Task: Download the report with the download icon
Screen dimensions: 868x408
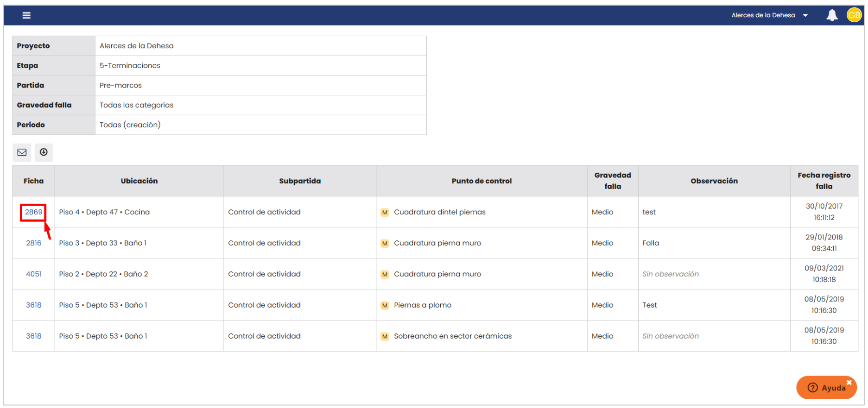Action: click(x=44, y=152)
